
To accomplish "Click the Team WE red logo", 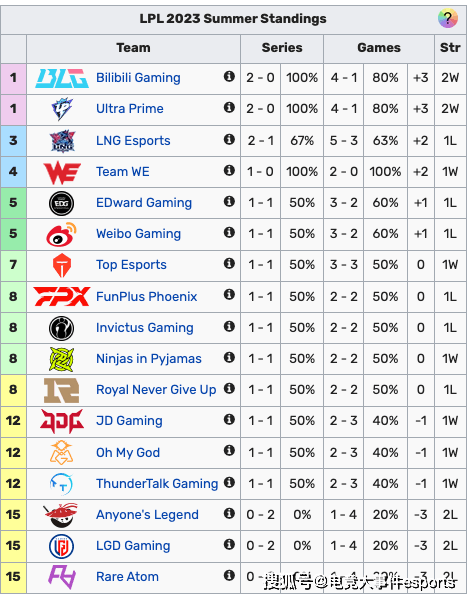I will click(x=62, y=173).
